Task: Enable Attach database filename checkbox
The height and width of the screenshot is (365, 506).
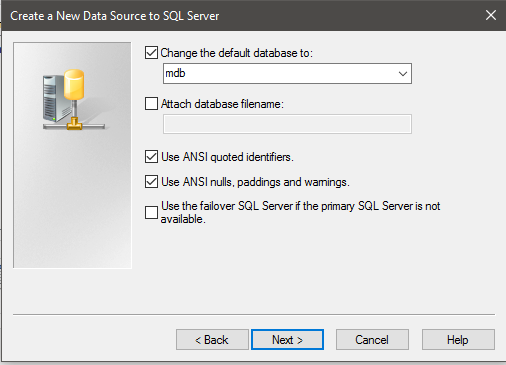Action: [151, 103]
